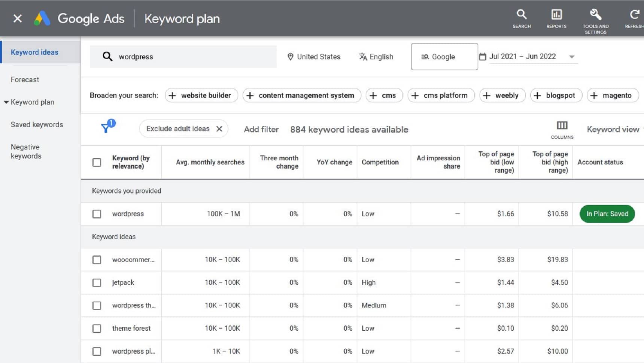Open the Google search network selector

pos(444,57)
